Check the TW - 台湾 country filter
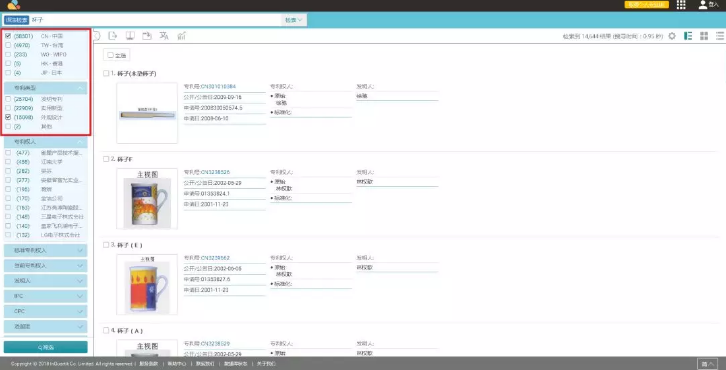This screenshot has height=370, width=726. [x=8, y=45]
